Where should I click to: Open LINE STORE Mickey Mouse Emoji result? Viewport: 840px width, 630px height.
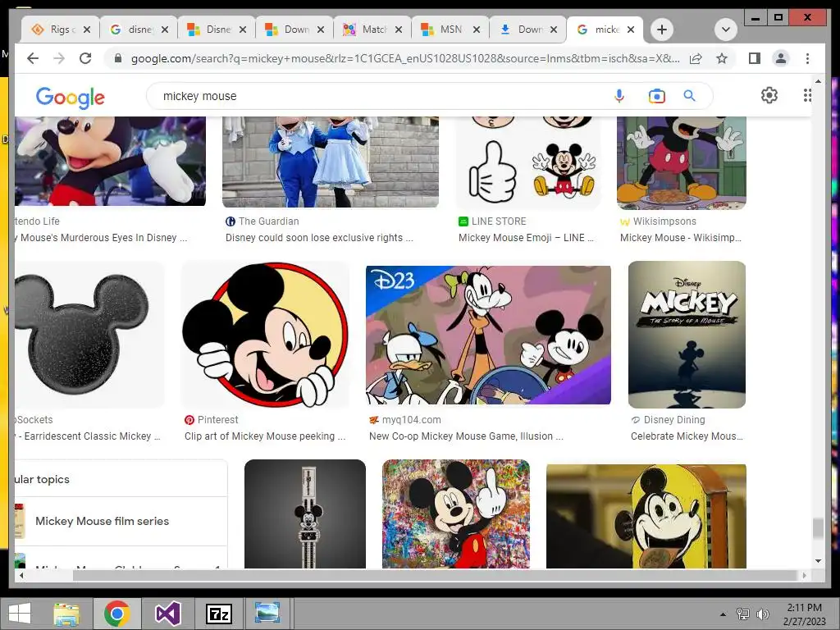526,238
